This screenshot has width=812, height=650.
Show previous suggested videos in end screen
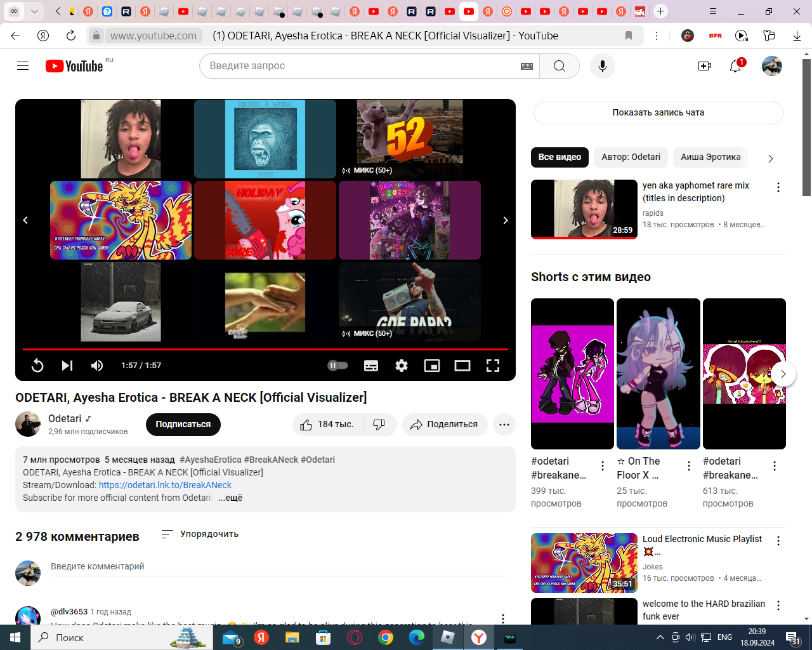coord(25,220)
